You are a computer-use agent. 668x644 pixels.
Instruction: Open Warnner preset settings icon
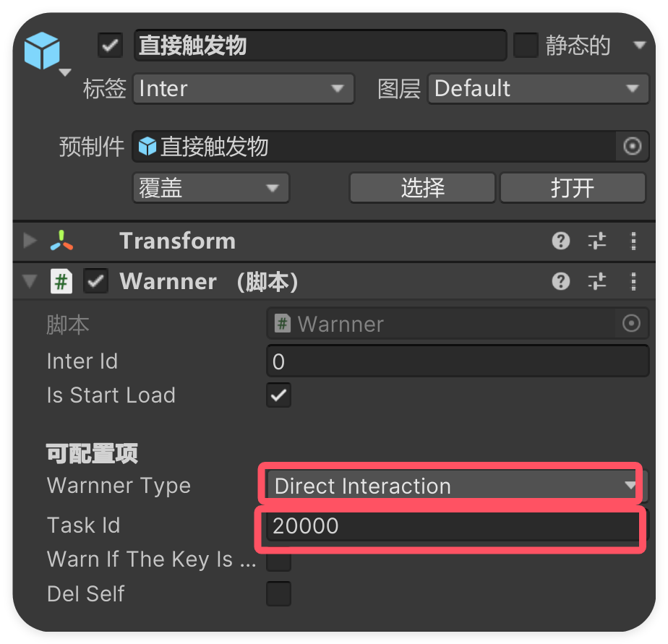pyautogui.click(x=597, y=281)
